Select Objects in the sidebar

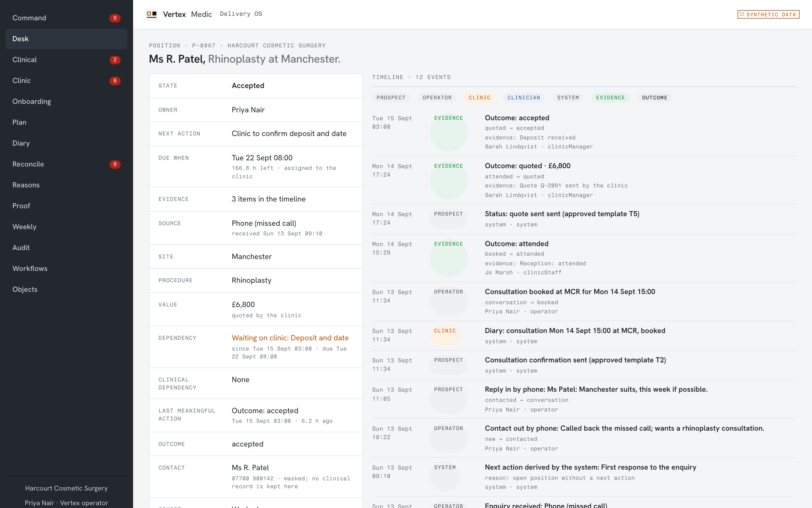click(x=67, y=289)
